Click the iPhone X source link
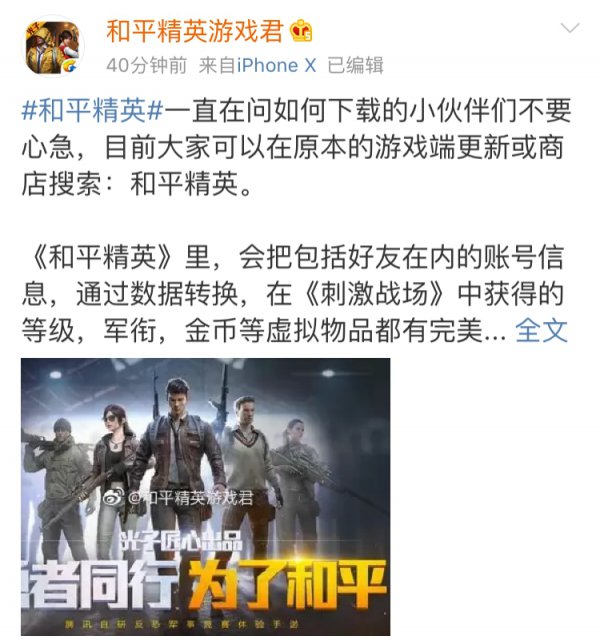Screen dimensions: 600x640 277,65
